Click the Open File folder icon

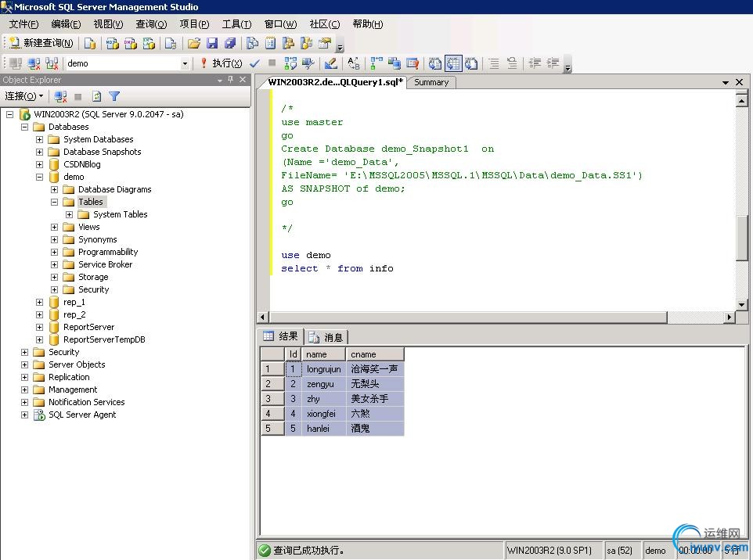[194, 43]
